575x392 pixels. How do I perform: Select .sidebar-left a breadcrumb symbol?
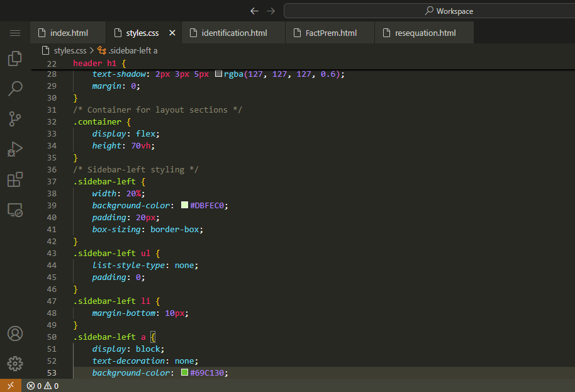click(x=132, y=50)
